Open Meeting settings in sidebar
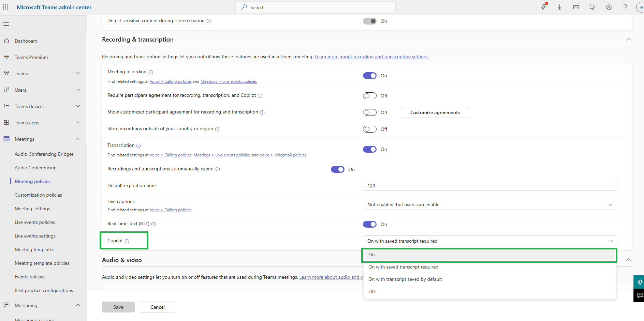 pos(32,209)
